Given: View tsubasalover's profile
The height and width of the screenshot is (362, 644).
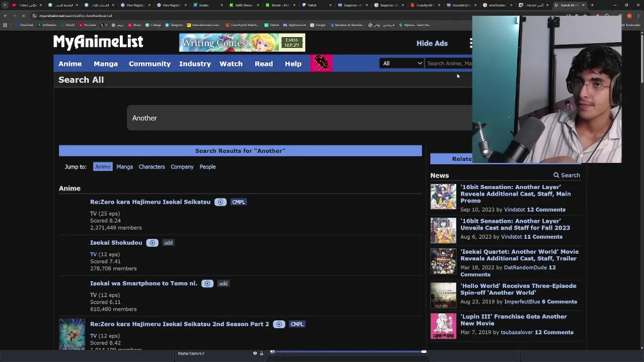Looking at the screenshot, I should point(517,332).
